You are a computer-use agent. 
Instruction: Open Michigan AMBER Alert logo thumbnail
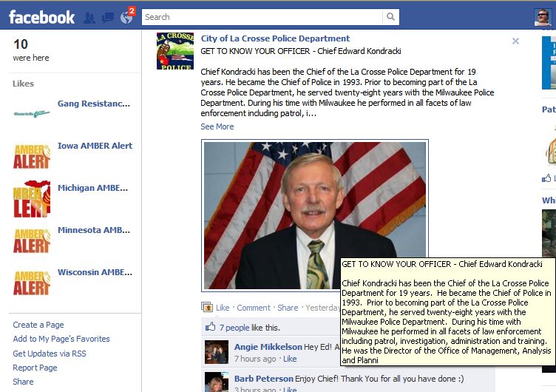[x=32, y=199]
